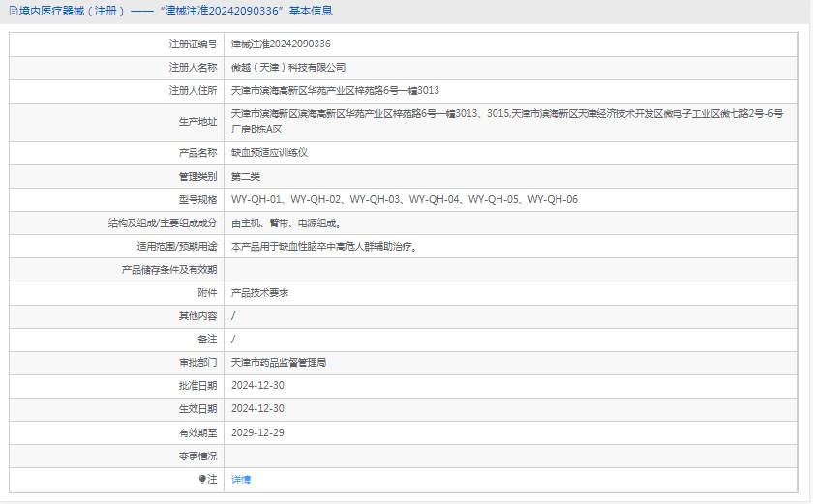Screen dimensions: 813x504
Task: Click the 生效日期 value 2024-12-30
Action: coord(257,408)
